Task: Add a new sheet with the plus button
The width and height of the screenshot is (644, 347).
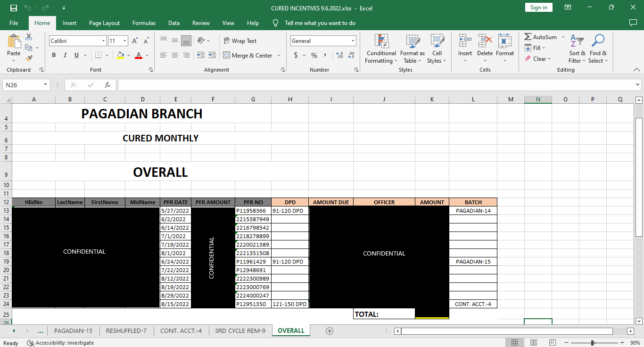Action: point(330,330)
